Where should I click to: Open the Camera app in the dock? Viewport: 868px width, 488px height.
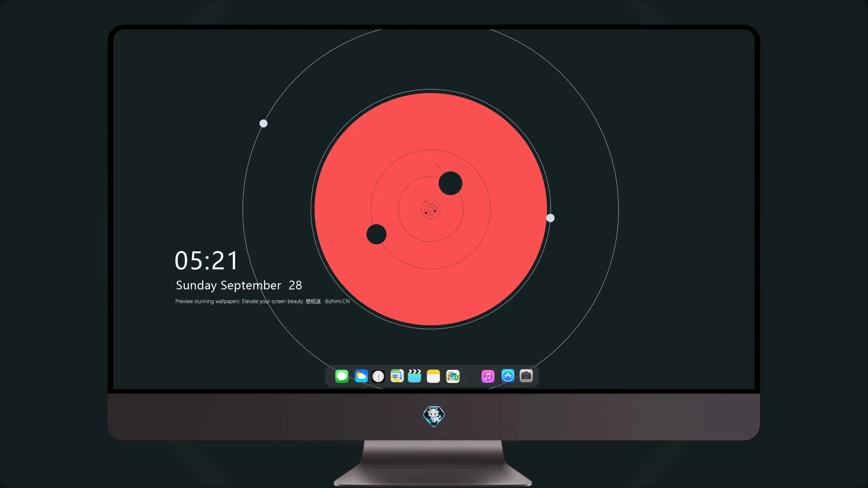[526, 376]
